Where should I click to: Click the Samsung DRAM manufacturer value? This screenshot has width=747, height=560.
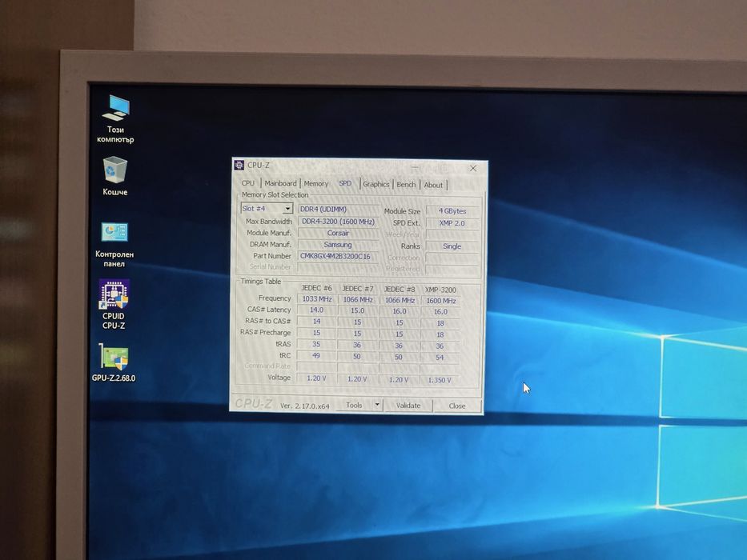(338, 244)
